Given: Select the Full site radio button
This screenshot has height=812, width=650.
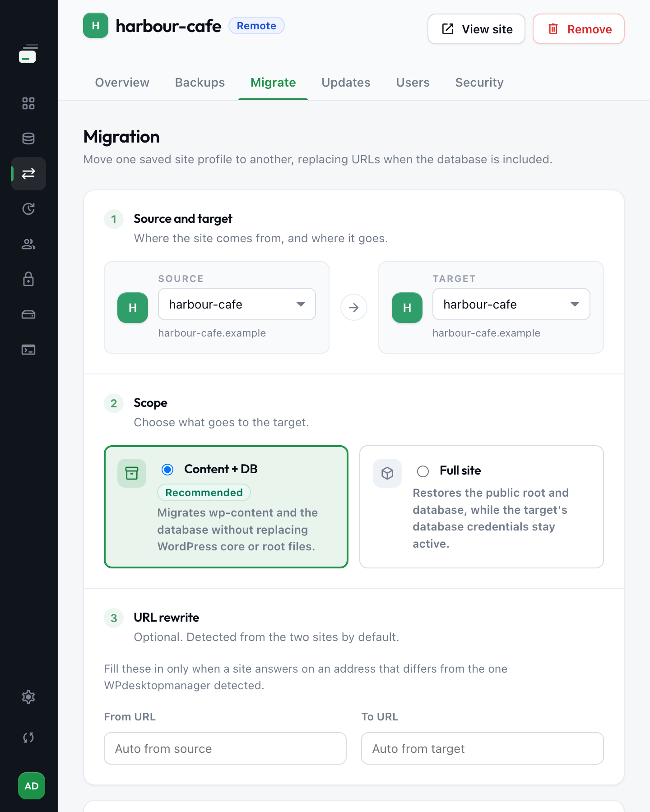Looking at the screenshot, I should (423, 471).
